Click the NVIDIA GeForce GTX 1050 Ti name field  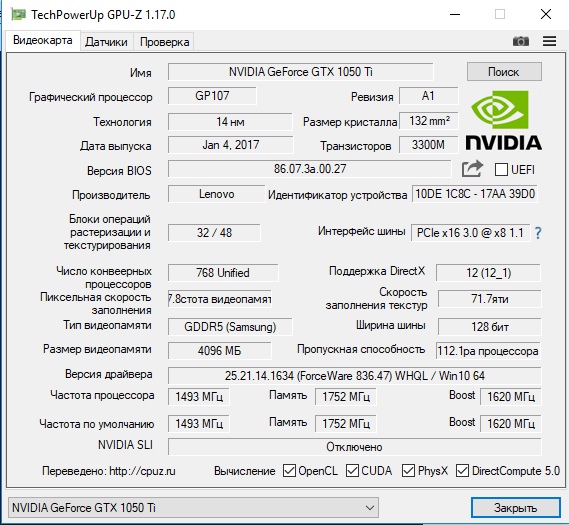click(300, 72)
